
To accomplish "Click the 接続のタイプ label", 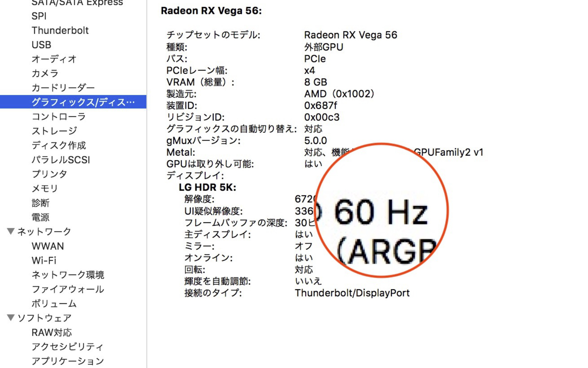I will [213, 293].
